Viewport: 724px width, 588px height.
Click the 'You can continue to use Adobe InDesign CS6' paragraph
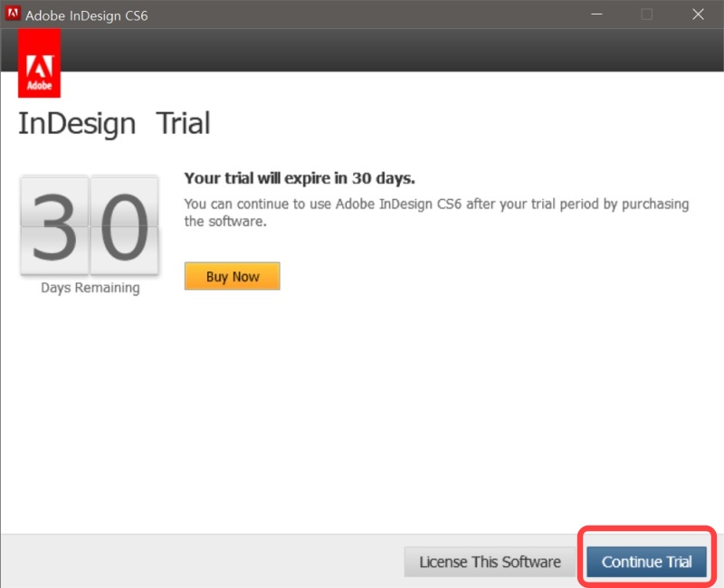point(436,213)
